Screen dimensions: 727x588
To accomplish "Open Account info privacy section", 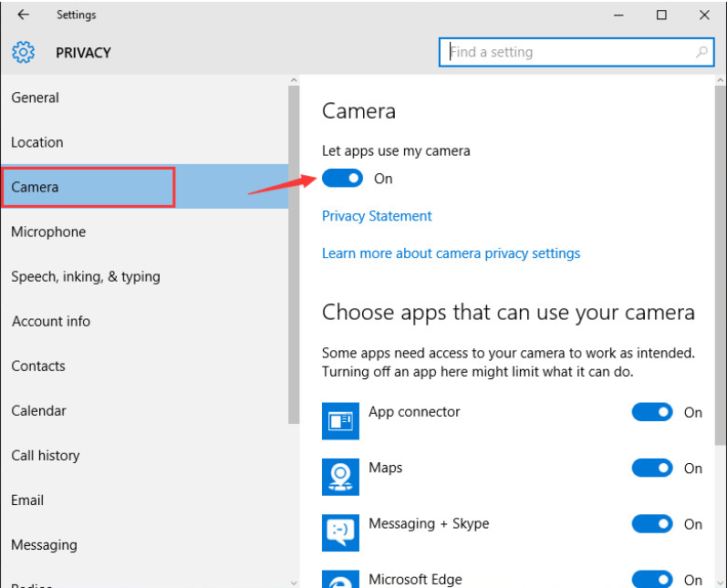I will (x=144, y=321).
